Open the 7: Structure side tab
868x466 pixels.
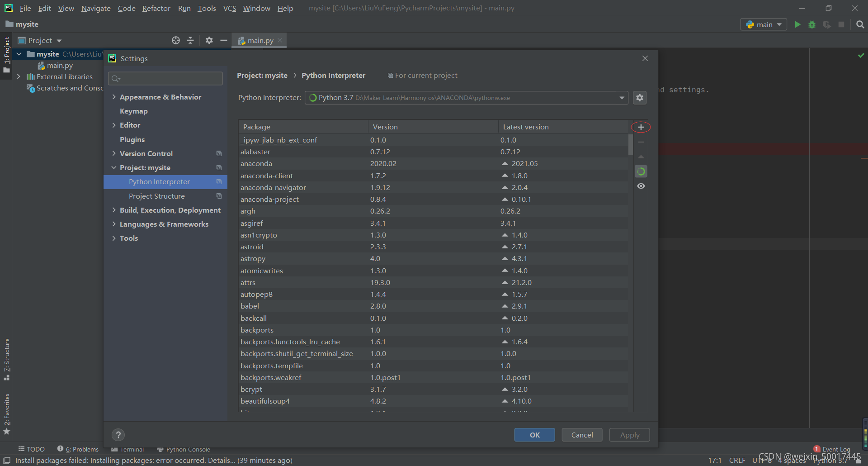pos(6,359)
